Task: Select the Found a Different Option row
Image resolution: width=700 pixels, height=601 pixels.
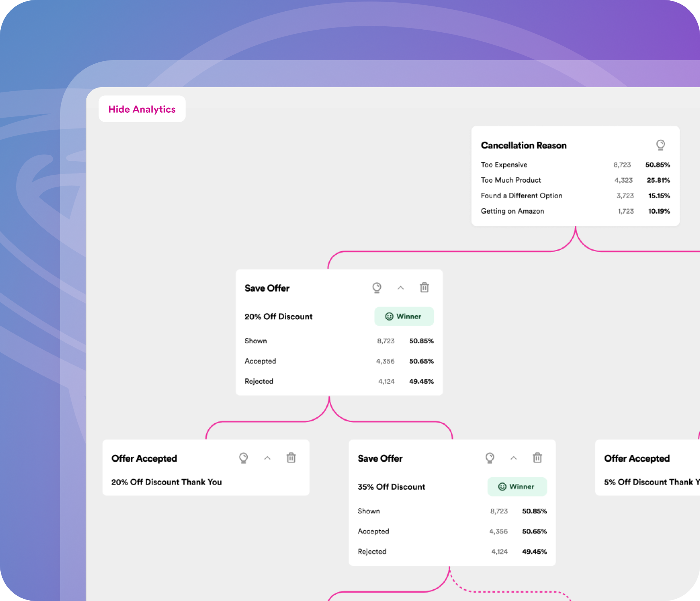Action: pyautogui.click(x=575, y=196)
